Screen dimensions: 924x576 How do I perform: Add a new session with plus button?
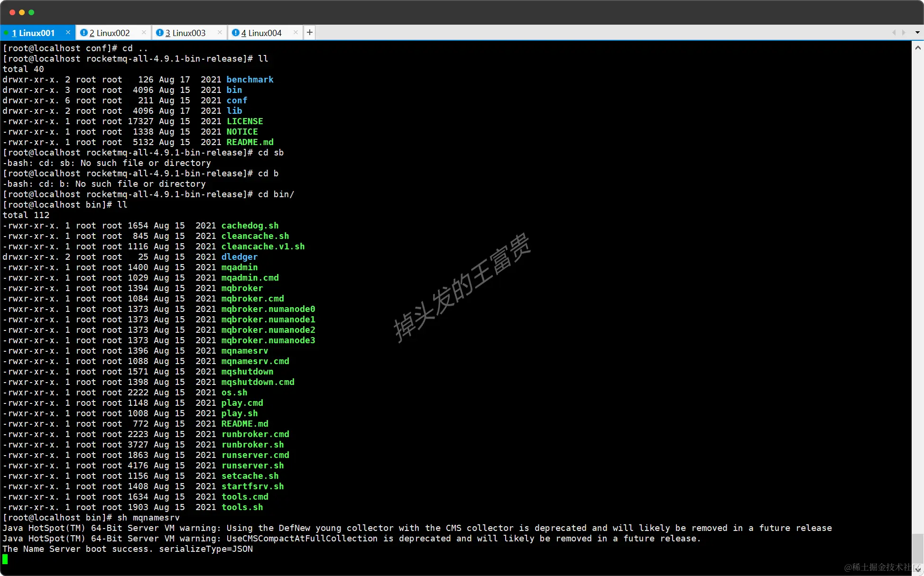(x=310, y=32)
